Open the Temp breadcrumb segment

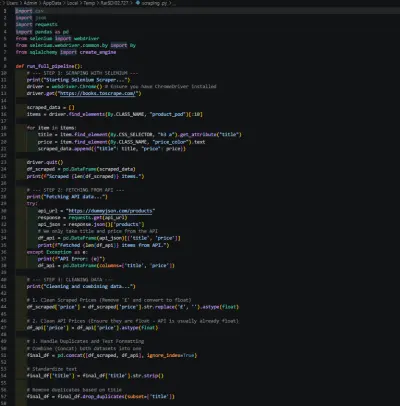tap(89, 3)
